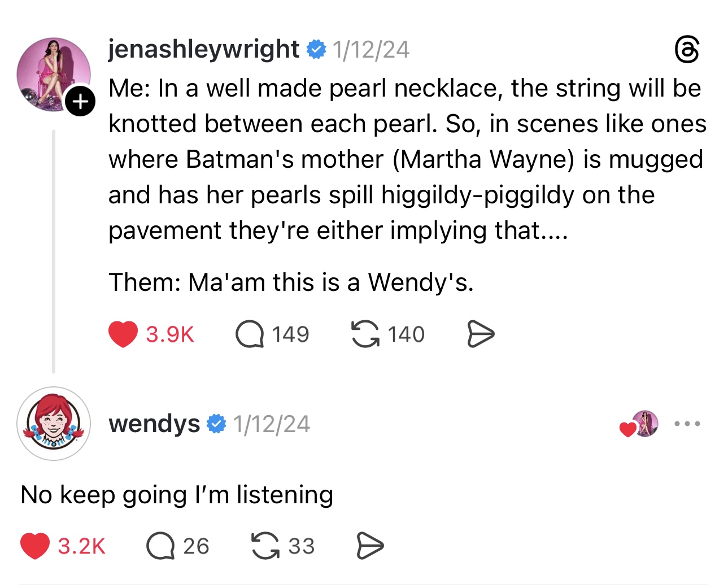Share jenashleywright's post via send icon
This screenshot has height=588, width=728.
click(481, 334)
